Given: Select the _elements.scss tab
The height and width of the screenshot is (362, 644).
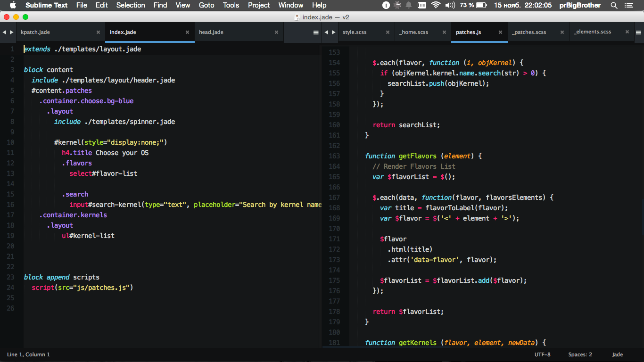Looking at the screenshot, I should coord(593,33).
